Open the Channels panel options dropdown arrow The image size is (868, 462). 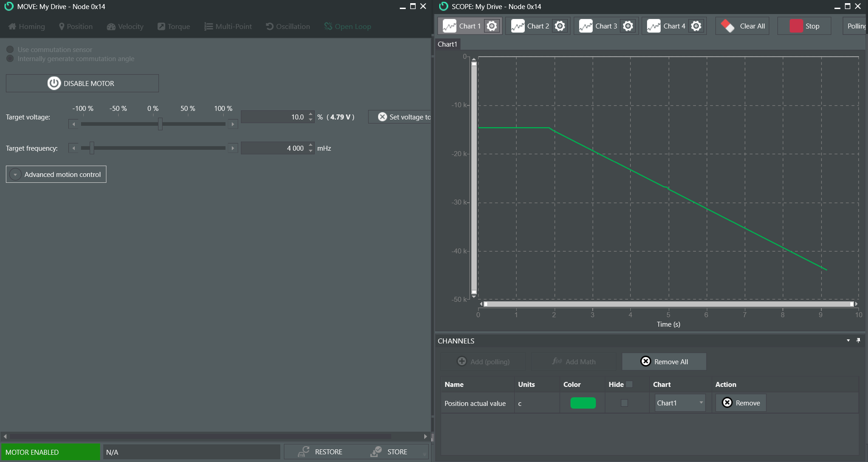848,340
